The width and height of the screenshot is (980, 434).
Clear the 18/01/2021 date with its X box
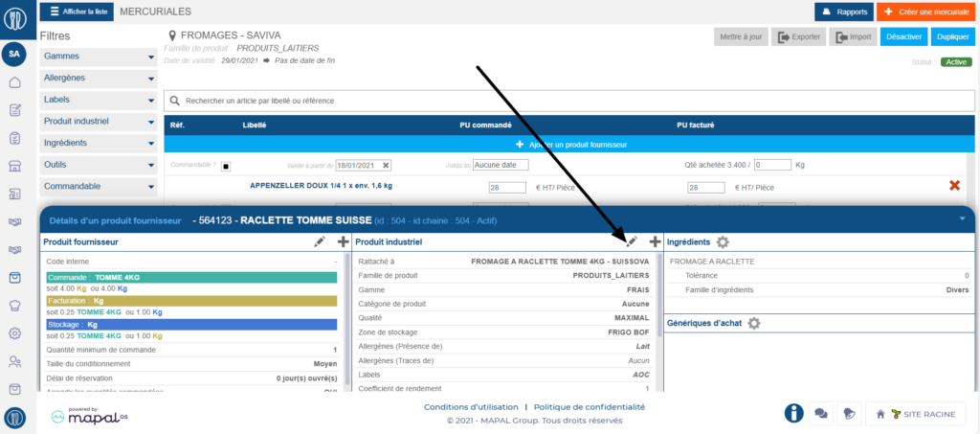(385, 165)
